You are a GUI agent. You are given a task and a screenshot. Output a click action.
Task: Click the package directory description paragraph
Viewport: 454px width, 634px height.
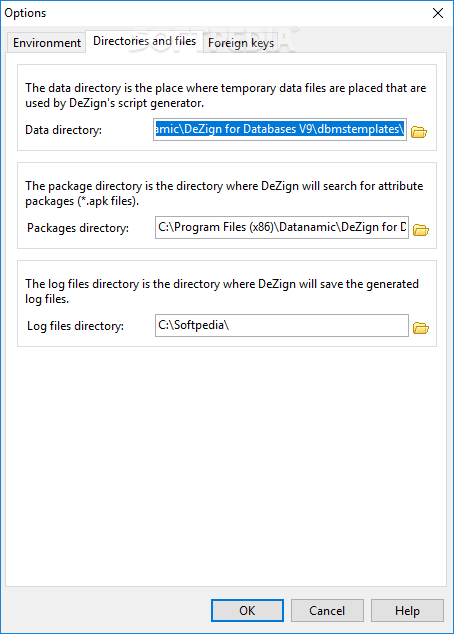coord(224,193)
